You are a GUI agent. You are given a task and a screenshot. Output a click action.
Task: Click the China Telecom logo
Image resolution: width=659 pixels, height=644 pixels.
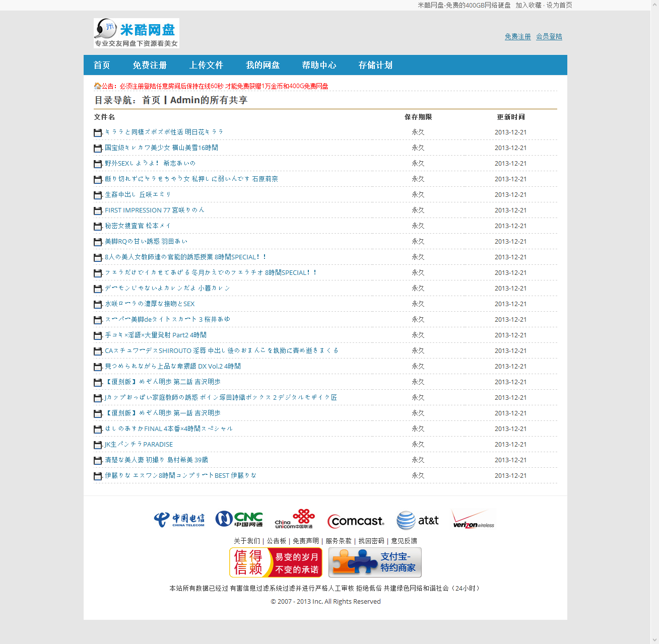pyautogui.click(x=179, y=520)
